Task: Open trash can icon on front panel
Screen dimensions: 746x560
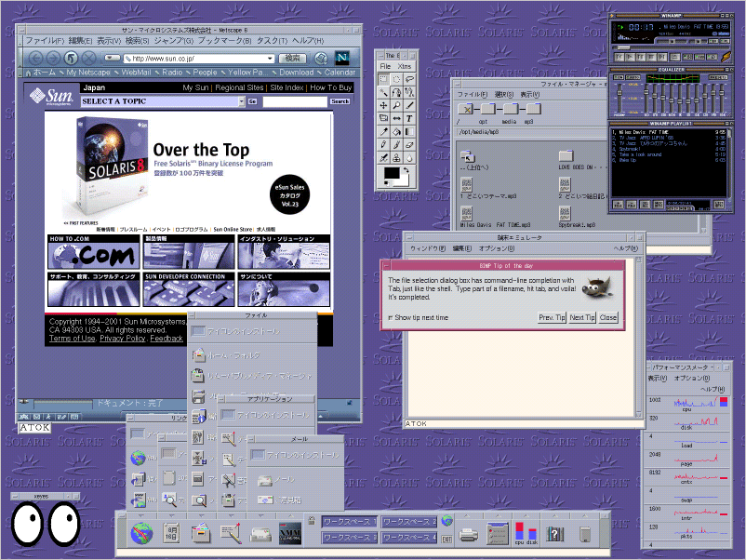Action: click(585, 534)
